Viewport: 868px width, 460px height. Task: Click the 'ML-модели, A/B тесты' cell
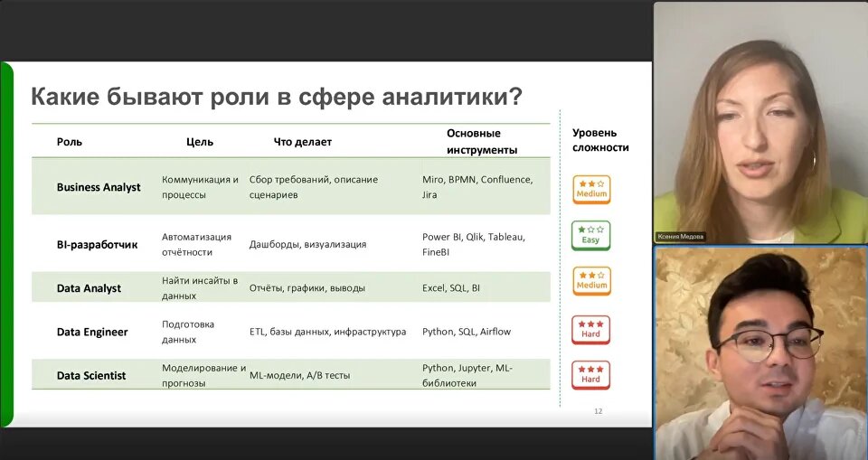[299, 375]
